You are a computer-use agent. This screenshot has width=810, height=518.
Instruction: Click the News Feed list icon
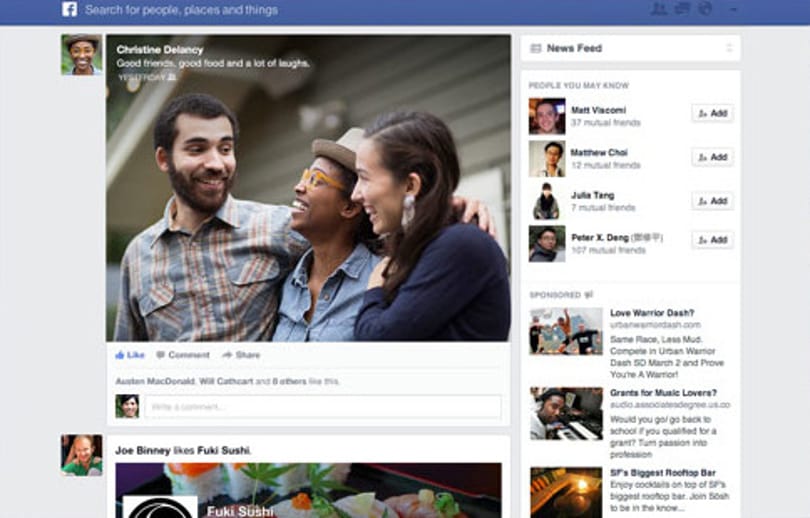point(536,49)
